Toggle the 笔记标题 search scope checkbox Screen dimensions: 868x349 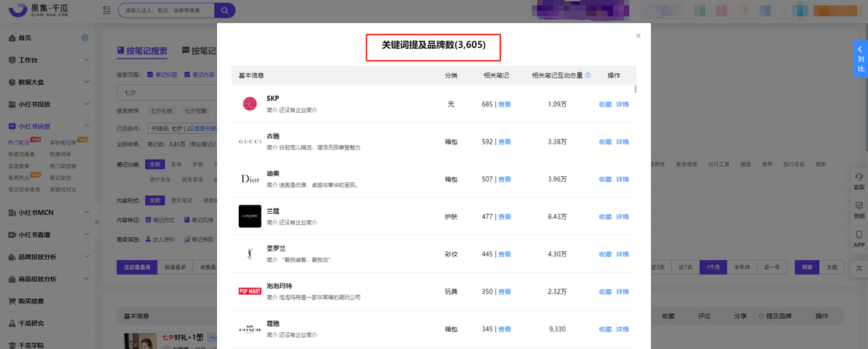[x=150, y=75]
